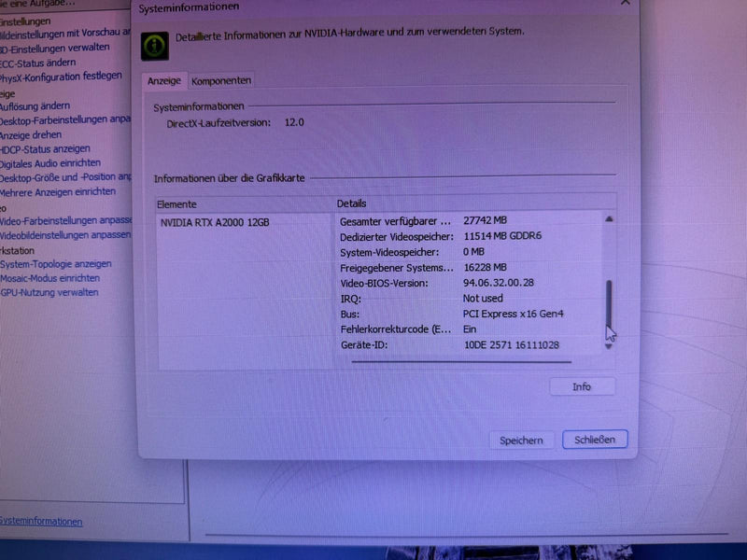Open the Systeminformationen link at bottom left
This screenshot has width=747, height=560.
[40, 522]
